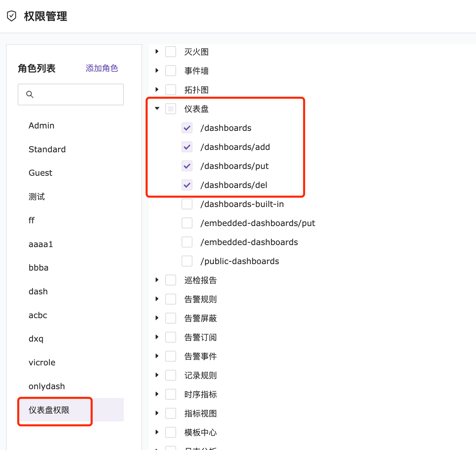Expand the 告警规则 tree node
The image size is (476, 450).
pyautogui.click(x=157, y=299)
